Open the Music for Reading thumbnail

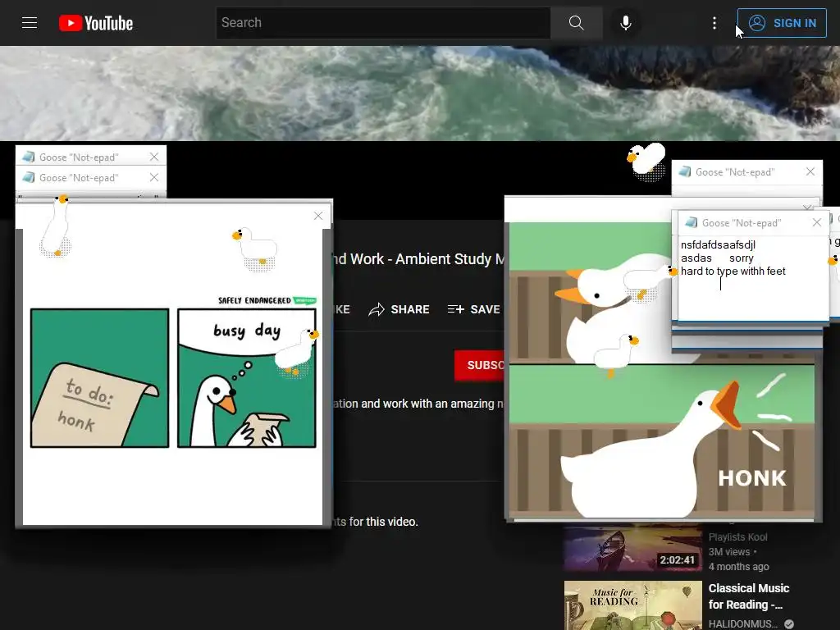click(x=632, y=605)
